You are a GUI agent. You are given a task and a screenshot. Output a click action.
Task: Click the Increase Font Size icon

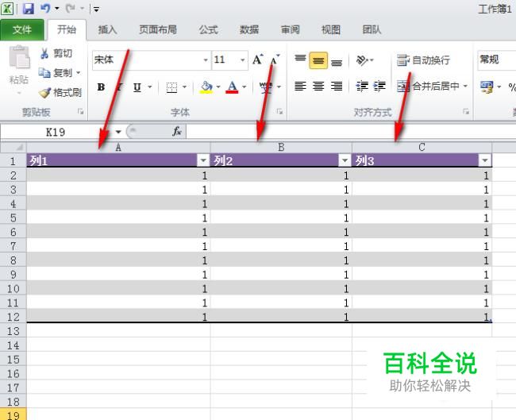(x=258, y=60)
